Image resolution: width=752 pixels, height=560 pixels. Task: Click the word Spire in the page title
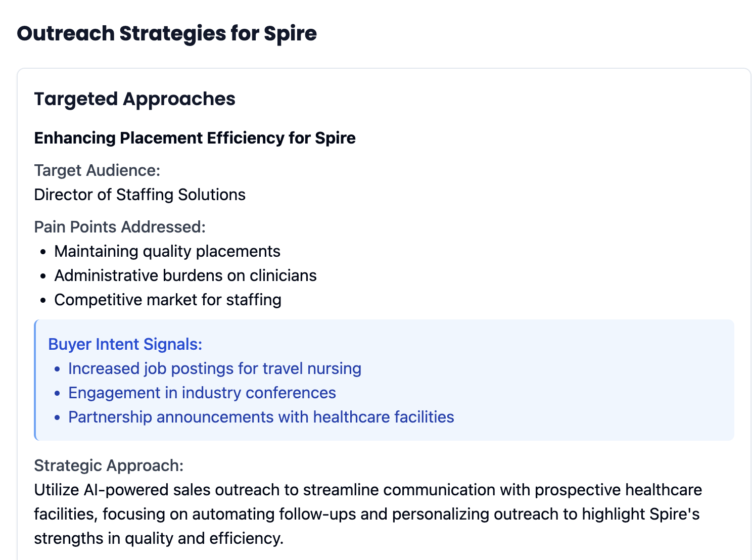pos(290,34)
